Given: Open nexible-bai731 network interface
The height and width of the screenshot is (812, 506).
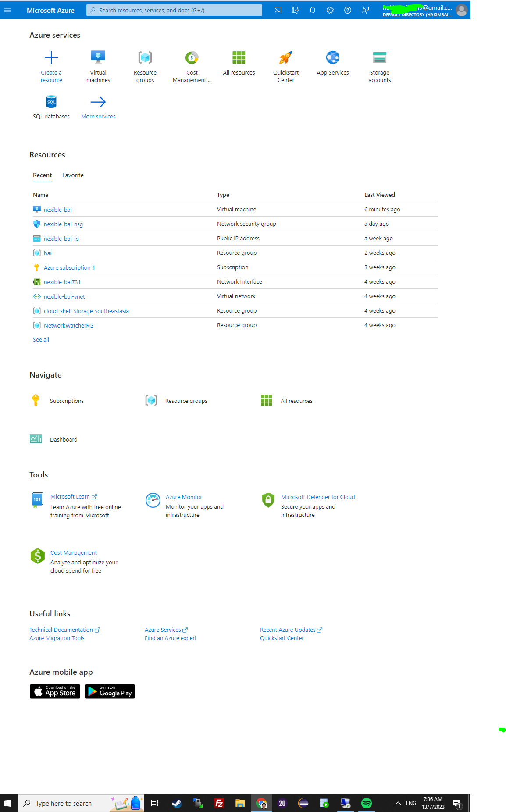Looking at the screenshot, I should coord(62,282).
